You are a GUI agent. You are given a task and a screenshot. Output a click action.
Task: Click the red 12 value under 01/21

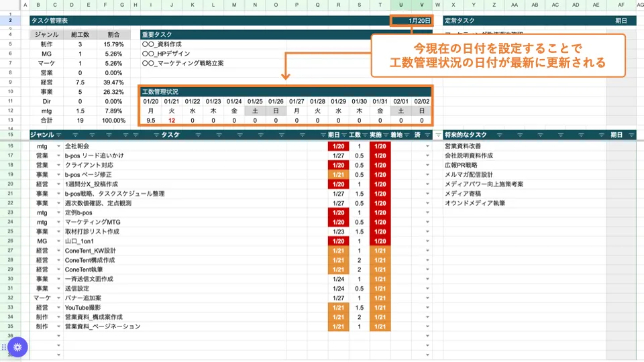pos(172,121)
